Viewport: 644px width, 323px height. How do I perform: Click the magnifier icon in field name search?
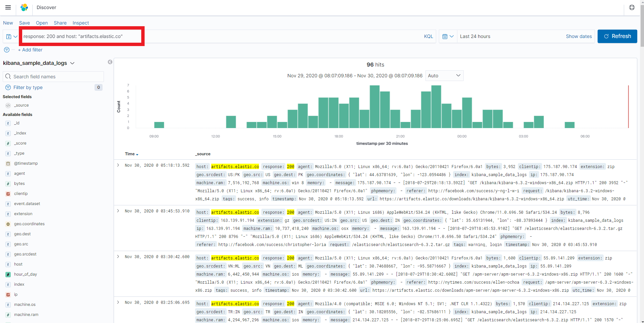point(8,76)
